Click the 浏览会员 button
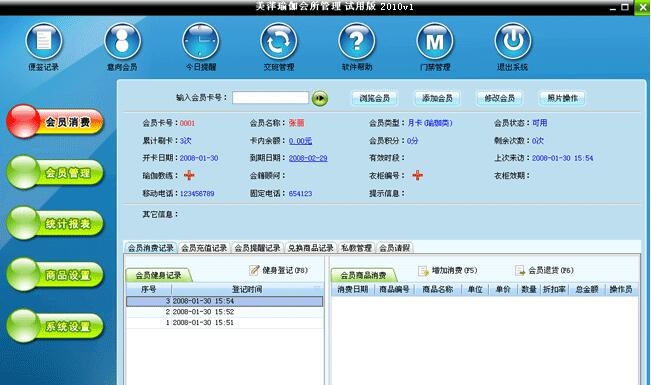This screenshot has height=385, width=651. pos(374,98)
